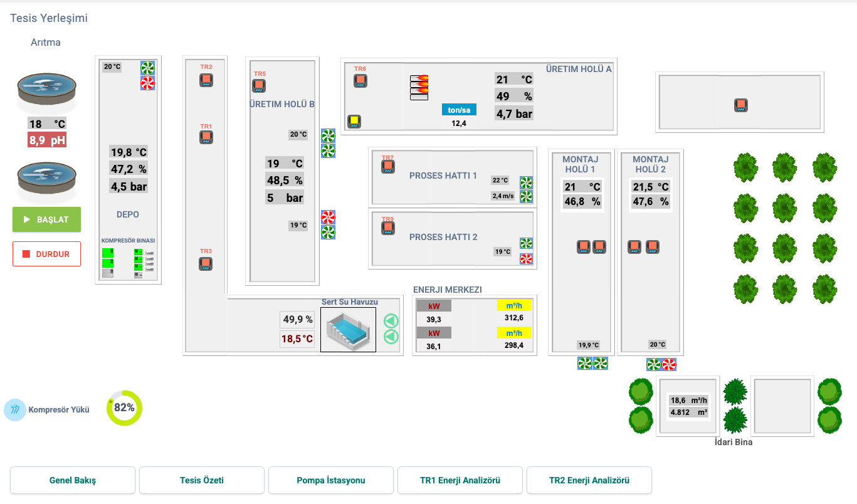The width and height of the screenshot is (857, 504).
Task: Click the 312,6 m³/h flow value
Action: click(514, 318)
